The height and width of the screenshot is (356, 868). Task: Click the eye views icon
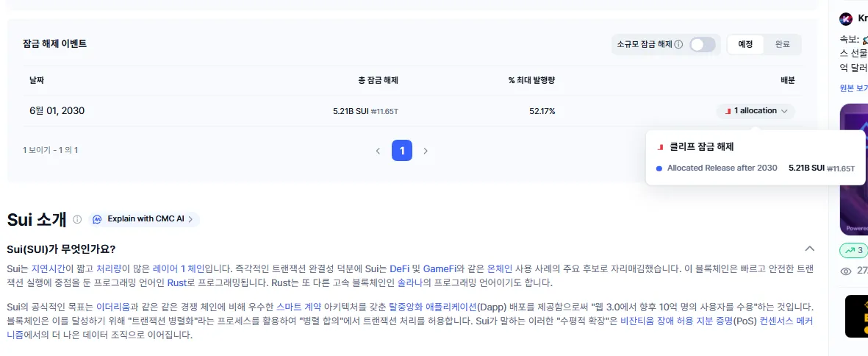click(x=846, y=271)
